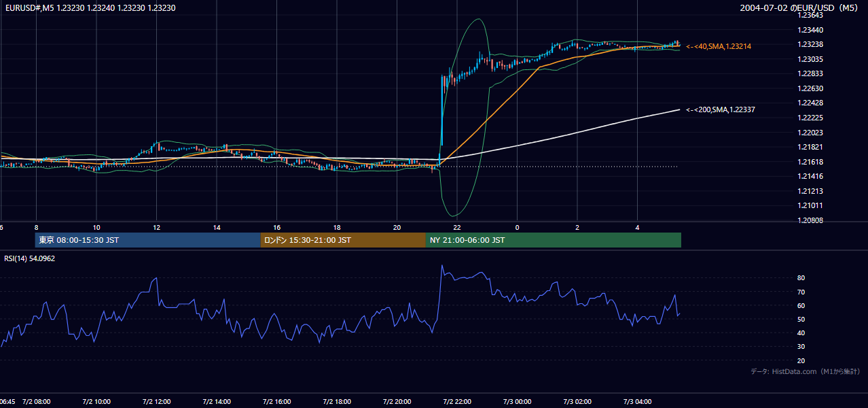Click RSI scale value 20
Screen dimensions: 868x408
point(801,360)
